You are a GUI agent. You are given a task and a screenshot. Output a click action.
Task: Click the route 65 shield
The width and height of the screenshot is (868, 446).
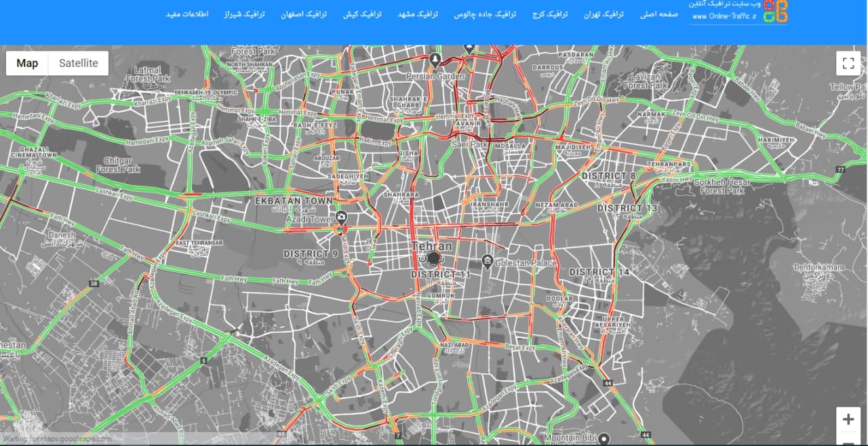pos(281,434)
